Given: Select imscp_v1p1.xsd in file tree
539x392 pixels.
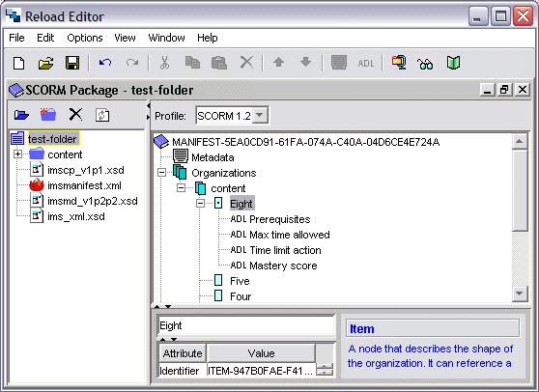Looking at the screenshot, I should (86, 170).
